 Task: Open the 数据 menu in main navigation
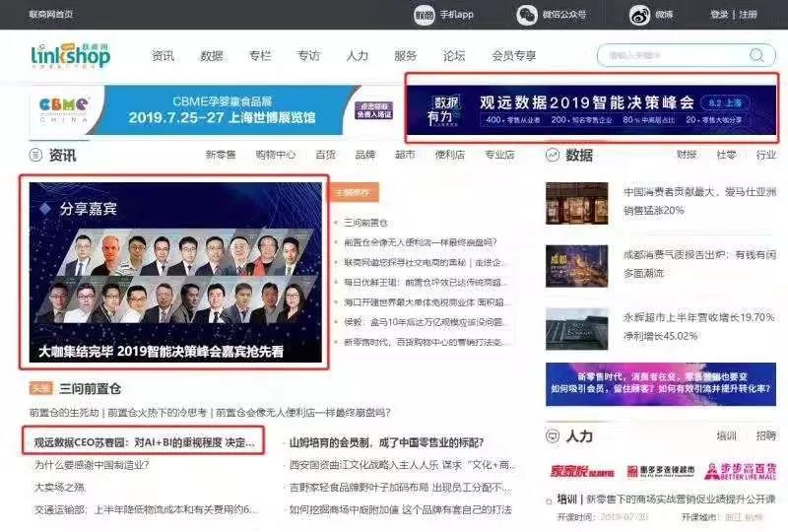pos(212,56)
